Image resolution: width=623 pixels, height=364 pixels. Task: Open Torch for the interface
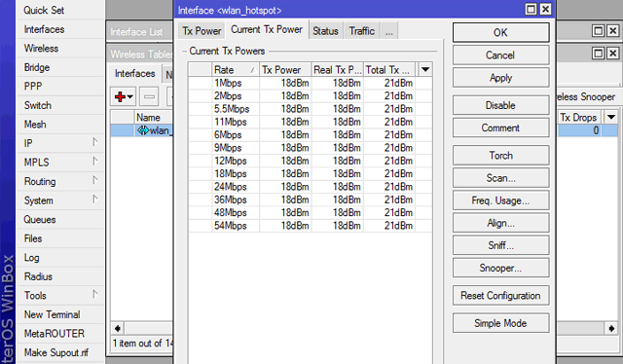(500, 156)
